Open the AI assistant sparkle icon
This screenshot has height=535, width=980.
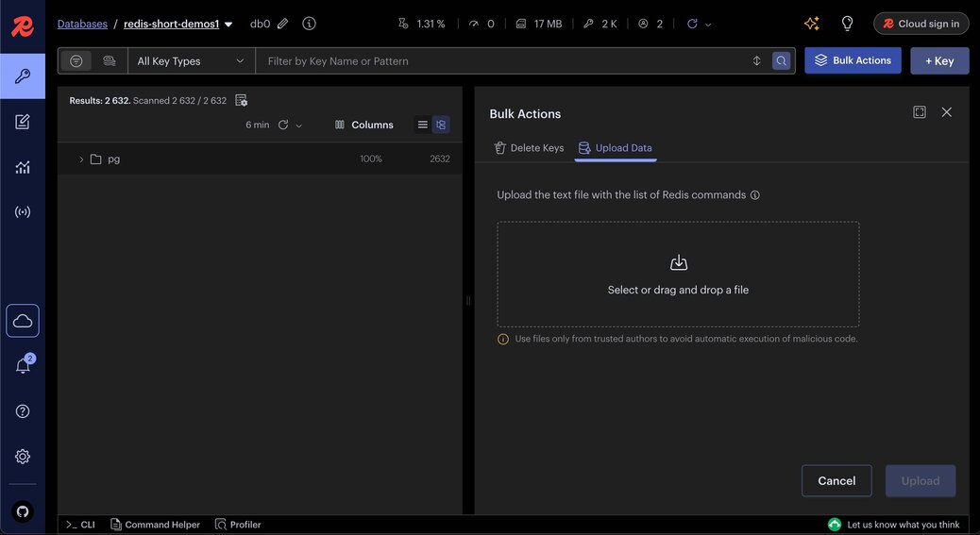click(811, 24)
